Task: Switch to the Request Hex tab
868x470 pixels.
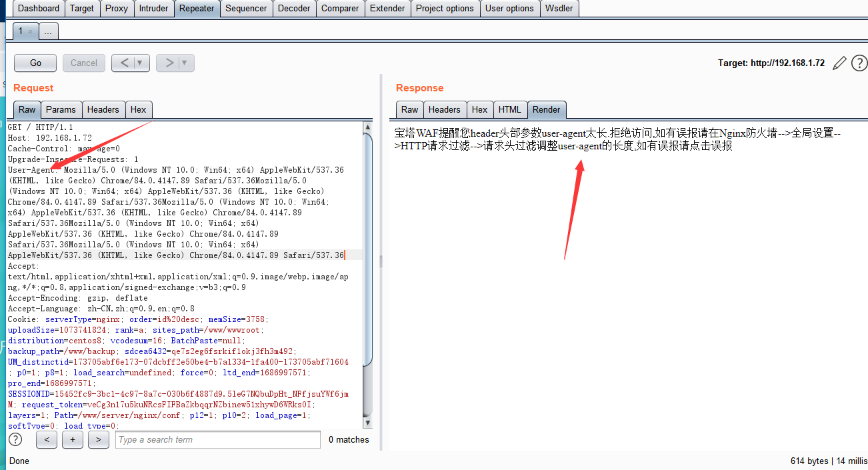Action: coord(139,110)
